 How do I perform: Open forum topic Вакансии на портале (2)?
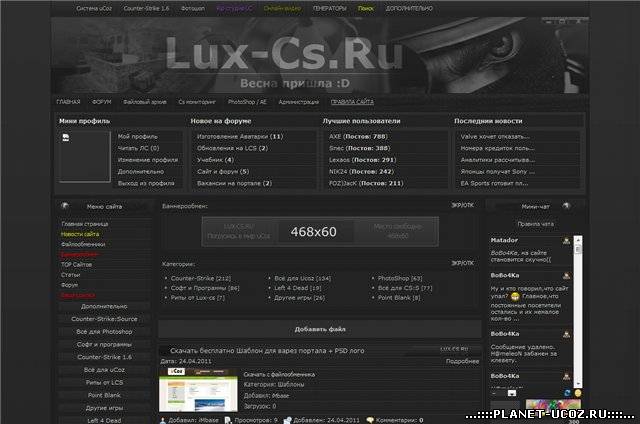[x=234, y=183]
